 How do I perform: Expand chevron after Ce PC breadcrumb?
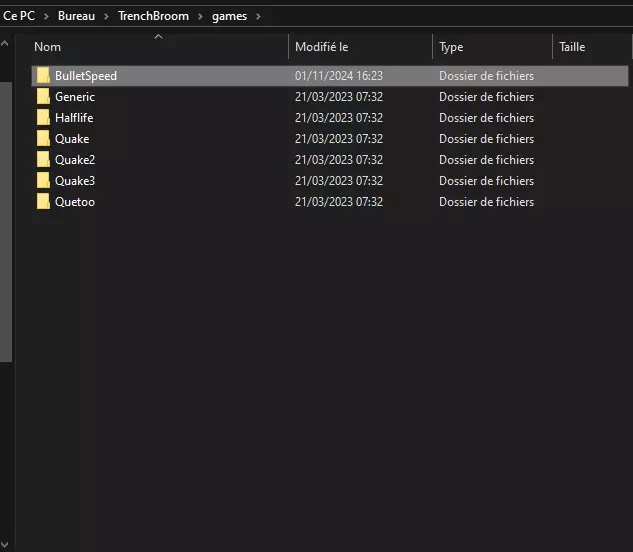[46, 17]
